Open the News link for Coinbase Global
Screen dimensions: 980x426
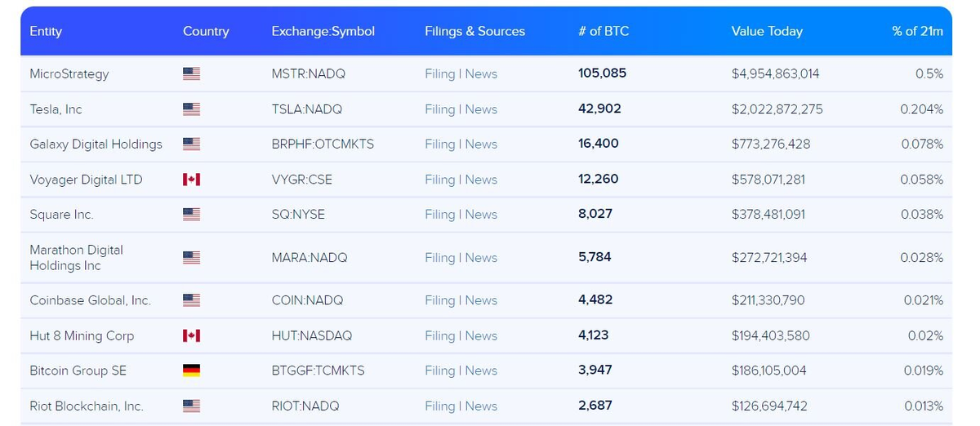click(481, 300)
